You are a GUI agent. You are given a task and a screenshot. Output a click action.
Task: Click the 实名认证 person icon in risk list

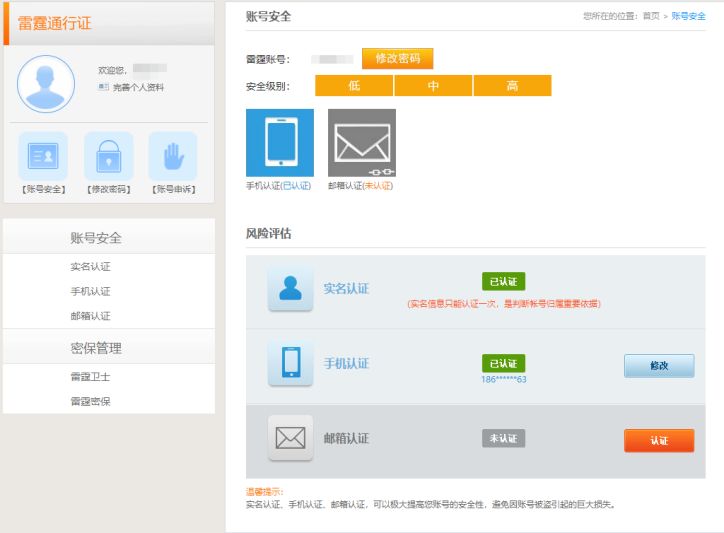pos(290,289)
